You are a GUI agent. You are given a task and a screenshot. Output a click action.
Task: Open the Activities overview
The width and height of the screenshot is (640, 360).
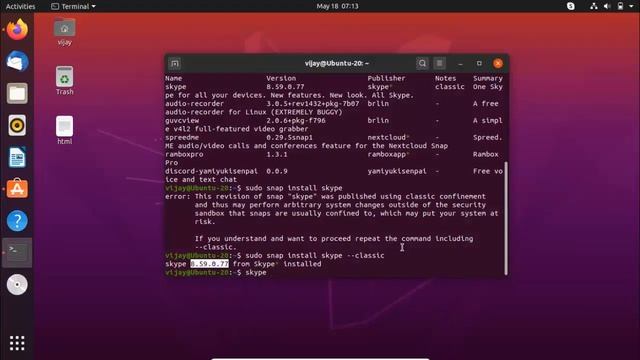tap(20, 6)
